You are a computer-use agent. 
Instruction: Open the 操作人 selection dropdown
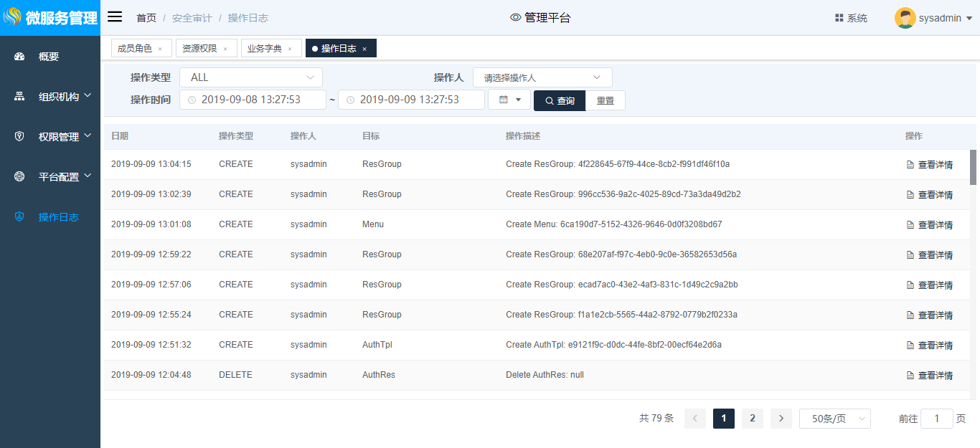(x=542, y=77)
